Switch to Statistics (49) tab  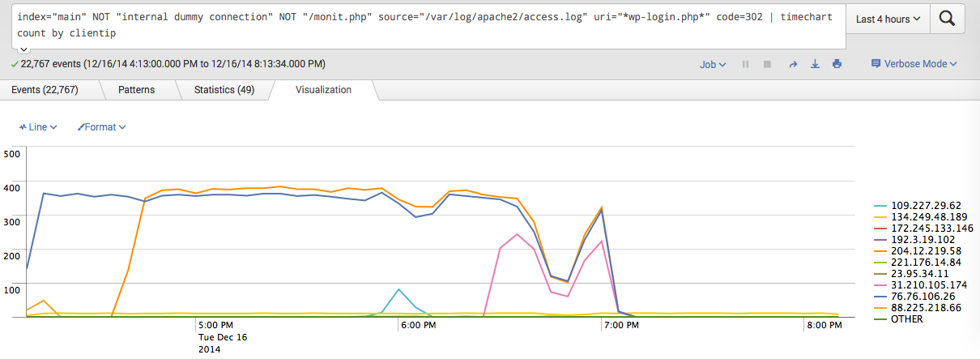[x=224, y=90]
